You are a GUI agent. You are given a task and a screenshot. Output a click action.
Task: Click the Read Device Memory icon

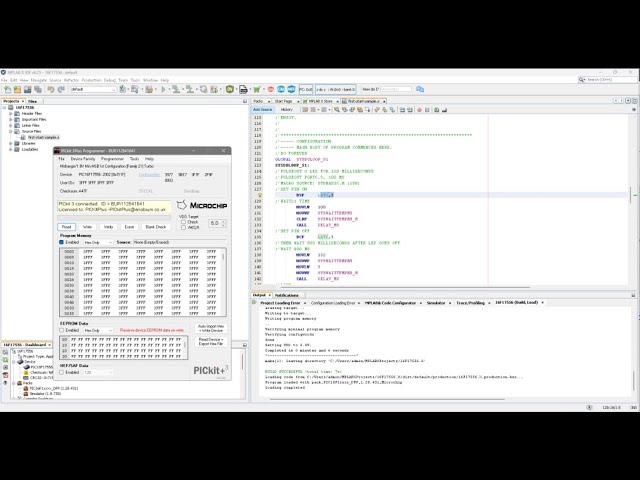coord(189,89)
